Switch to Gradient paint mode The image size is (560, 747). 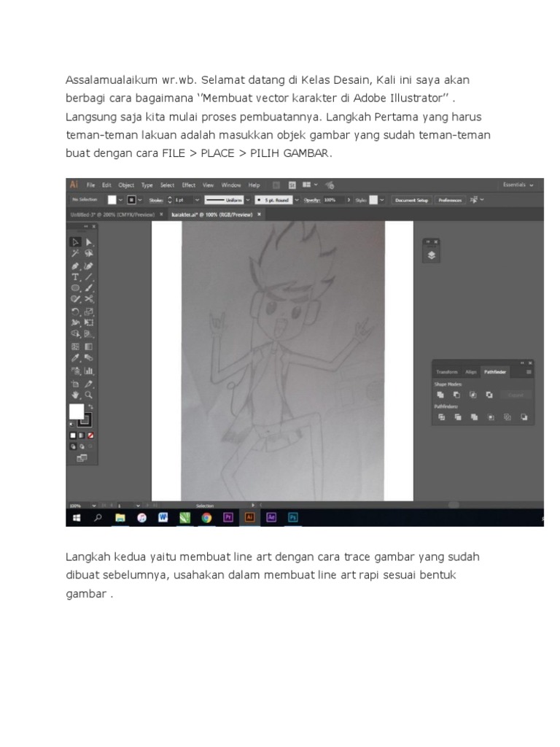pyautogui.click(x=82, y=435)
